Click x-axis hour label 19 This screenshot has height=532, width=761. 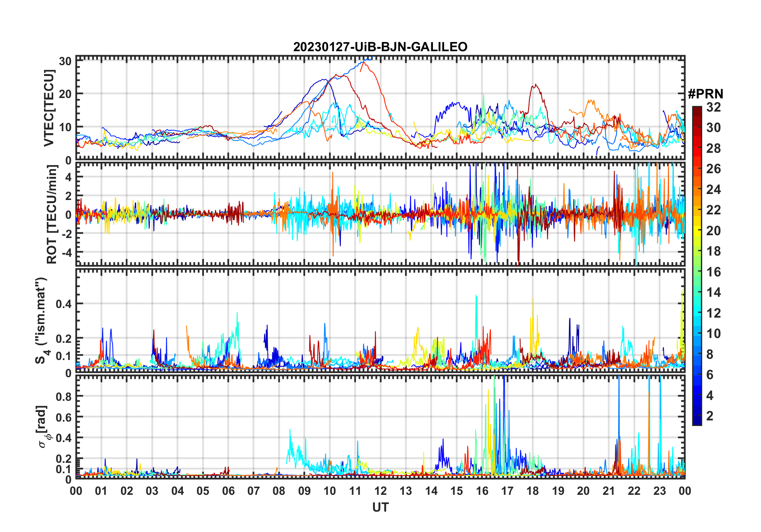558,491
